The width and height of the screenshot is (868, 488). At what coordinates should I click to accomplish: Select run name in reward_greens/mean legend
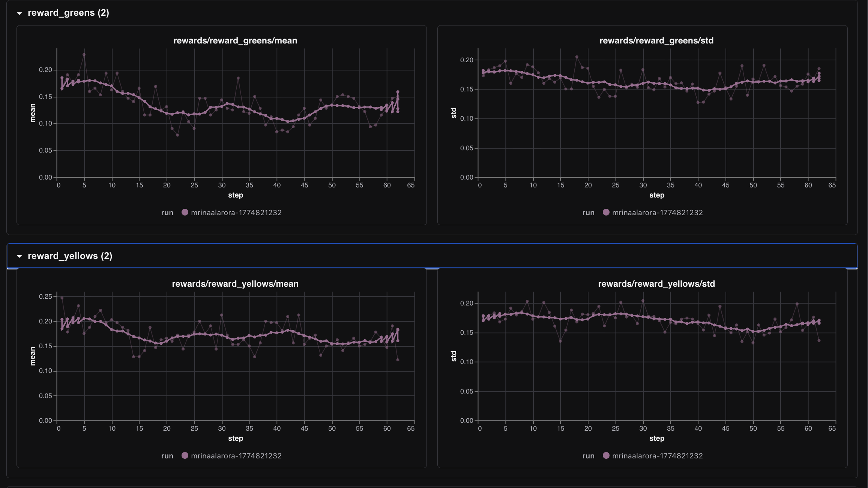point(236,213)
